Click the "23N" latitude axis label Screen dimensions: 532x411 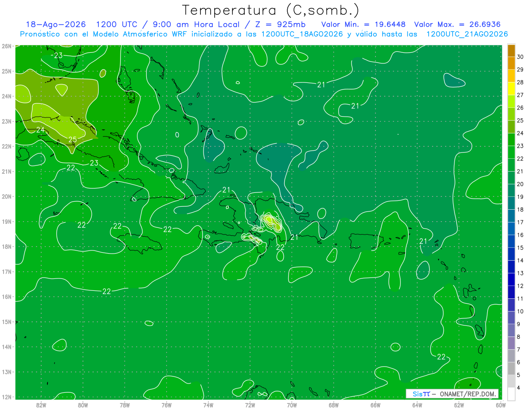pos(6,121)
